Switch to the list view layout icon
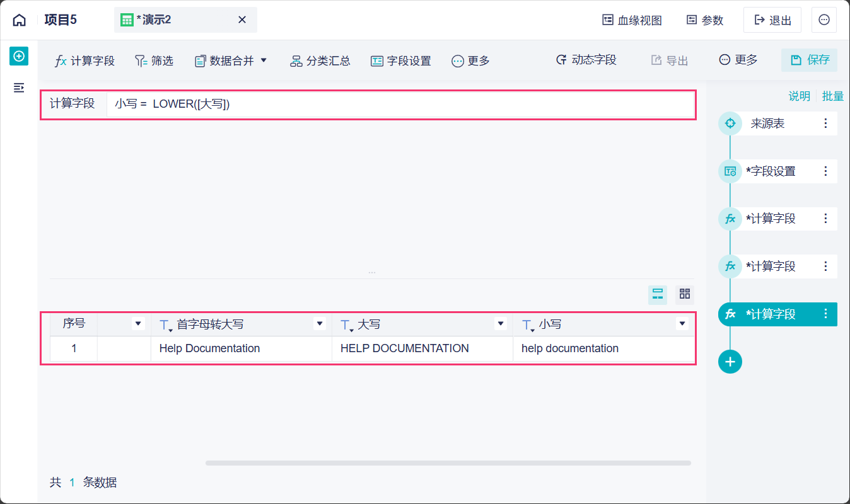Screen dimensions: 850x504 658,294
